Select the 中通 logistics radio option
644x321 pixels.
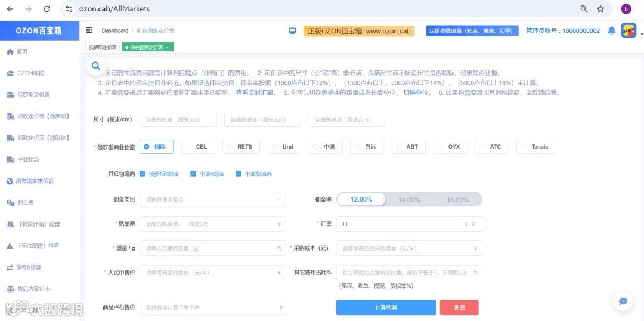(326, 147)
